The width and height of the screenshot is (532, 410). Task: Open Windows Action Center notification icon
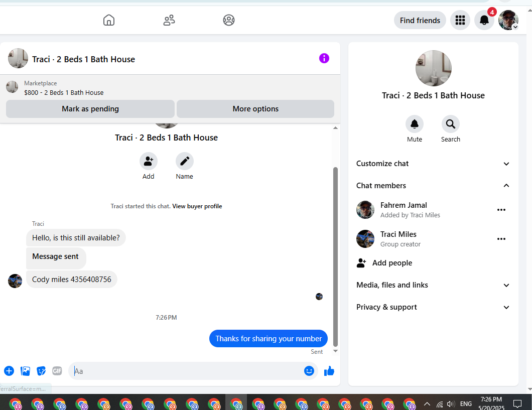point(517,403)
